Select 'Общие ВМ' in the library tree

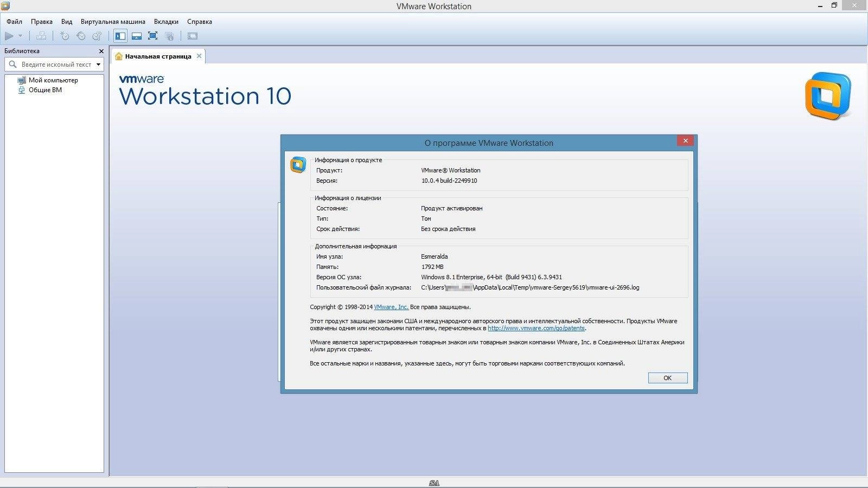(x=45, y=90)
